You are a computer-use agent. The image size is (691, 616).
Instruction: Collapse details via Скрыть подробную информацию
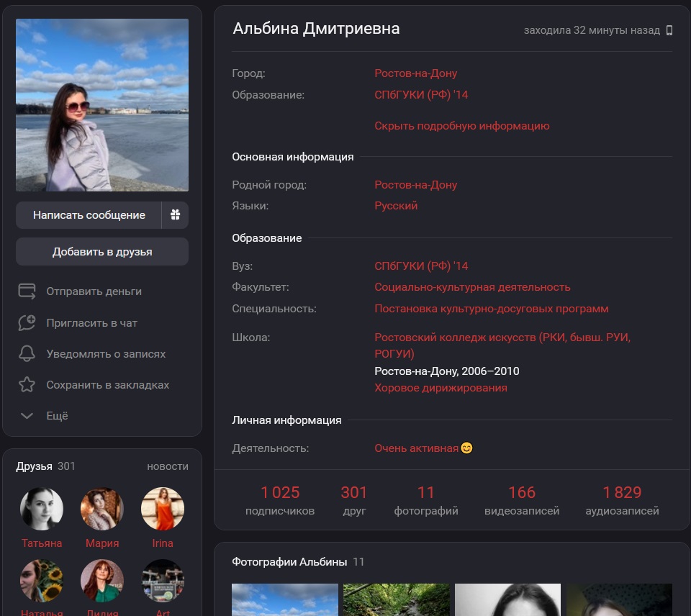(x=462, y=126)
